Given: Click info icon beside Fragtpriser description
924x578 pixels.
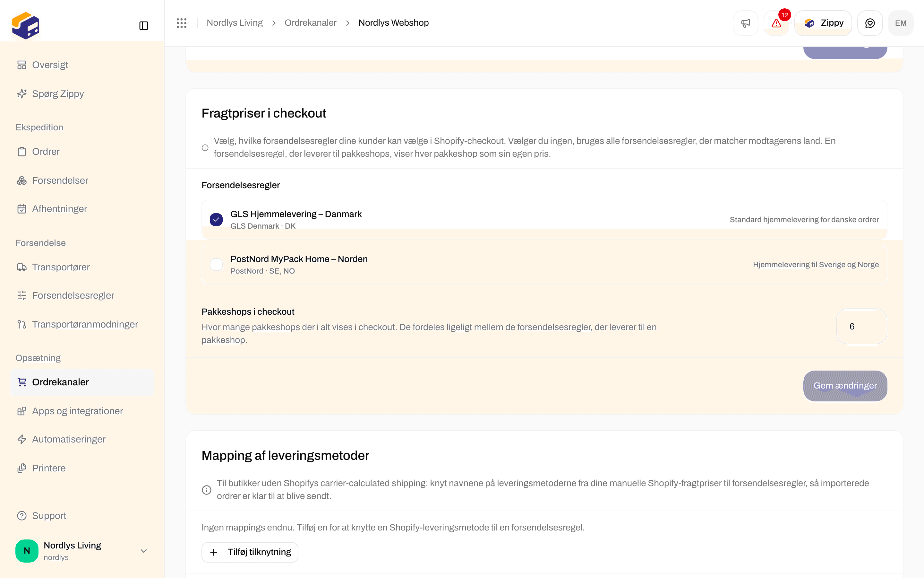Looking at the screenshot, I should (205, 148).
